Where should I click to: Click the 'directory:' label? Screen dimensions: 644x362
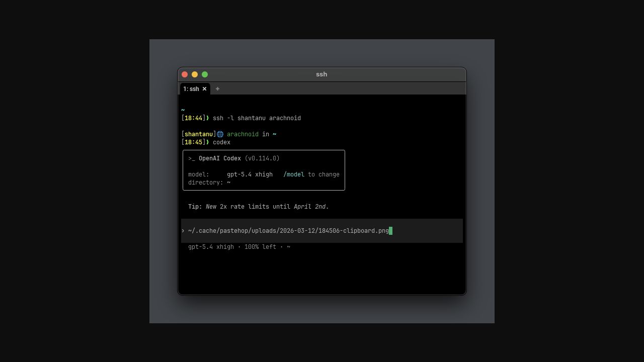(x=206, y=183)
